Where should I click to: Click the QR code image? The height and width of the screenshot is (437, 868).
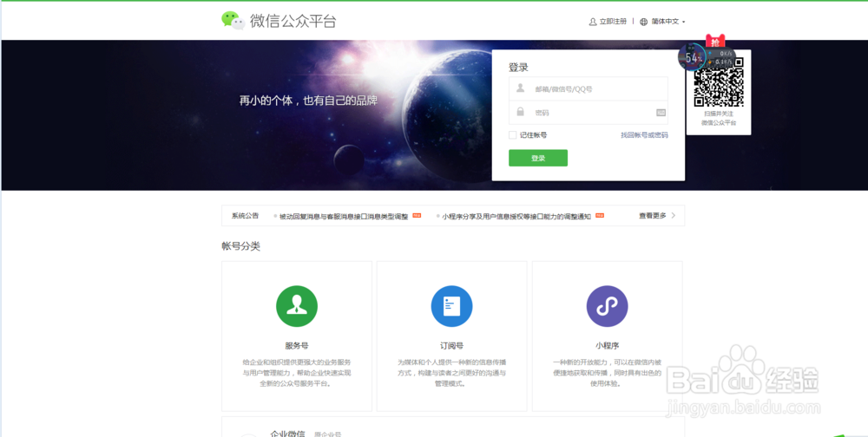click(x=719, y=82)
